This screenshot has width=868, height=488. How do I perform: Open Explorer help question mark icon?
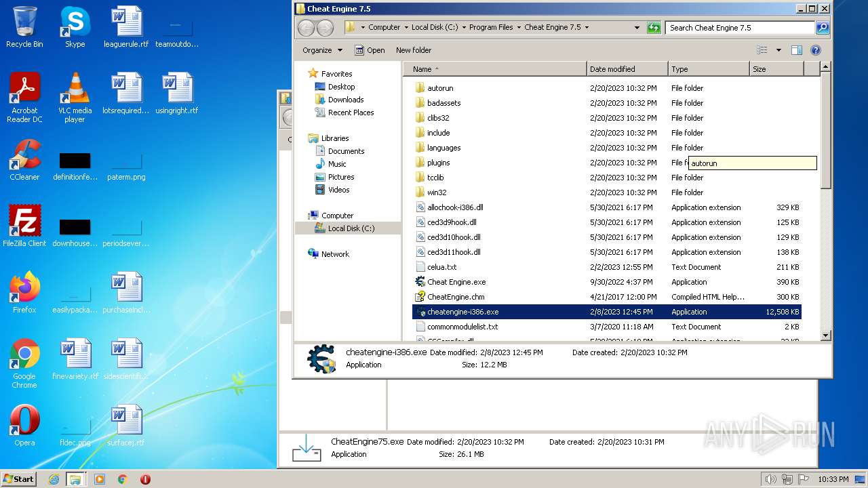tap(816, 50)
